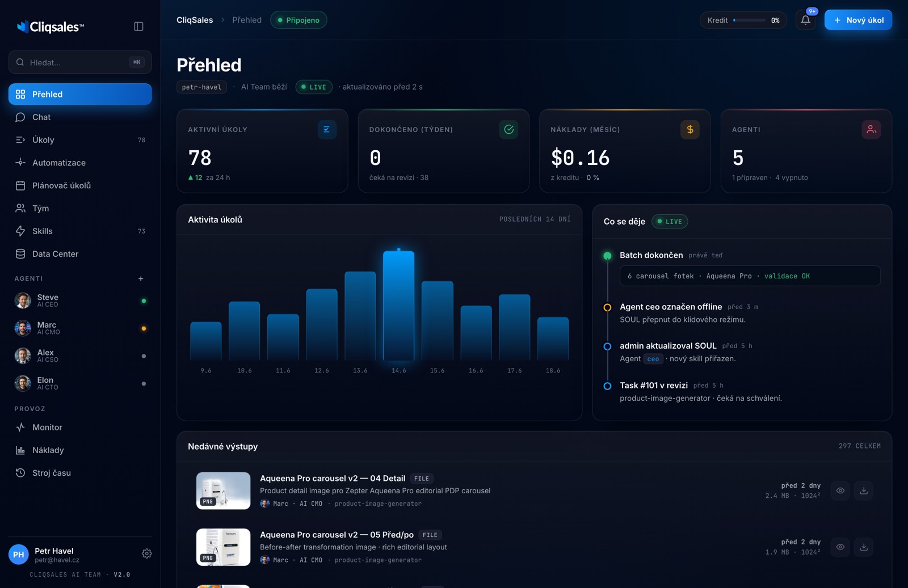Click the 18.6 chart bar
This screenshot has width=908, height=588.
pos(553,339)
